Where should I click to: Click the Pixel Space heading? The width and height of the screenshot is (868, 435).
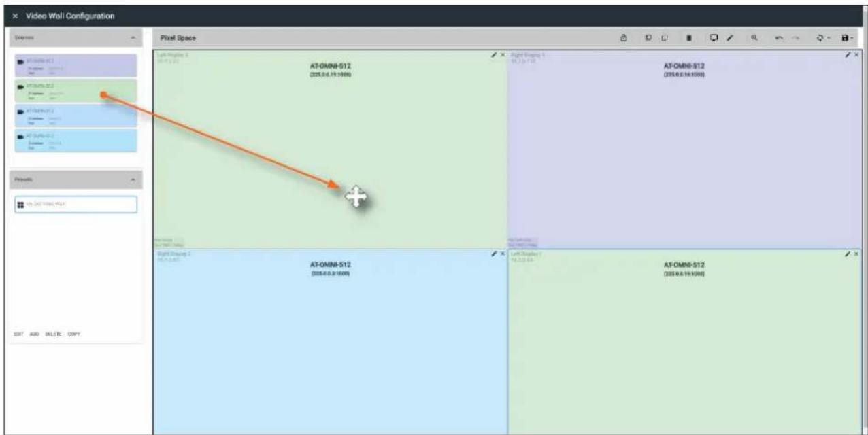click(177, 38)
